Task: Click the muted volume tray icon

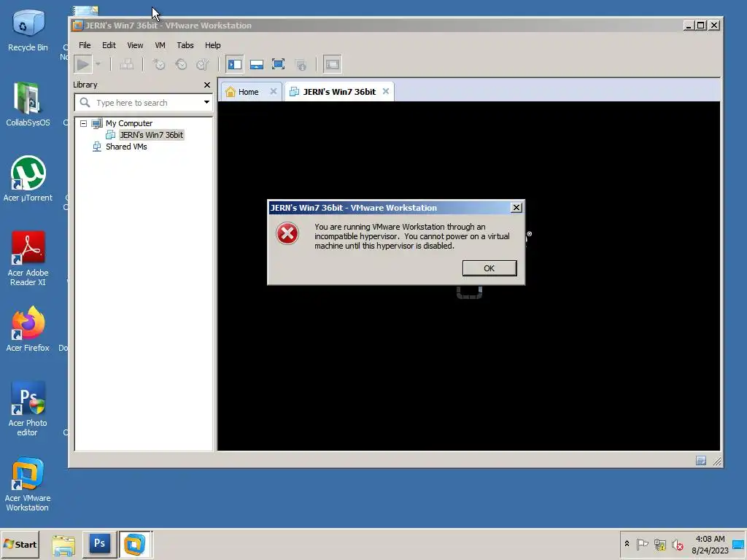Action: [678, 544]
